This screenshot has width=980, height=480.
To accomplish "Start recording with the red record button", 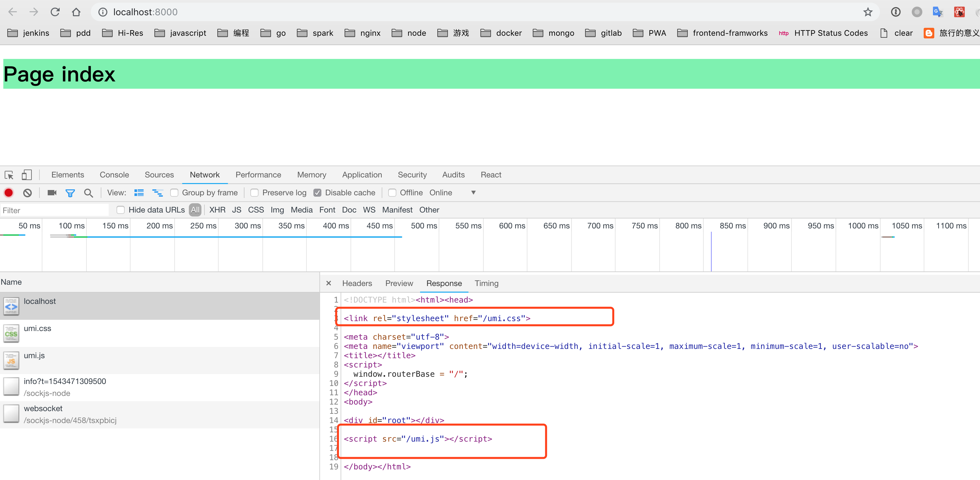I will click(x=8, y=193).
